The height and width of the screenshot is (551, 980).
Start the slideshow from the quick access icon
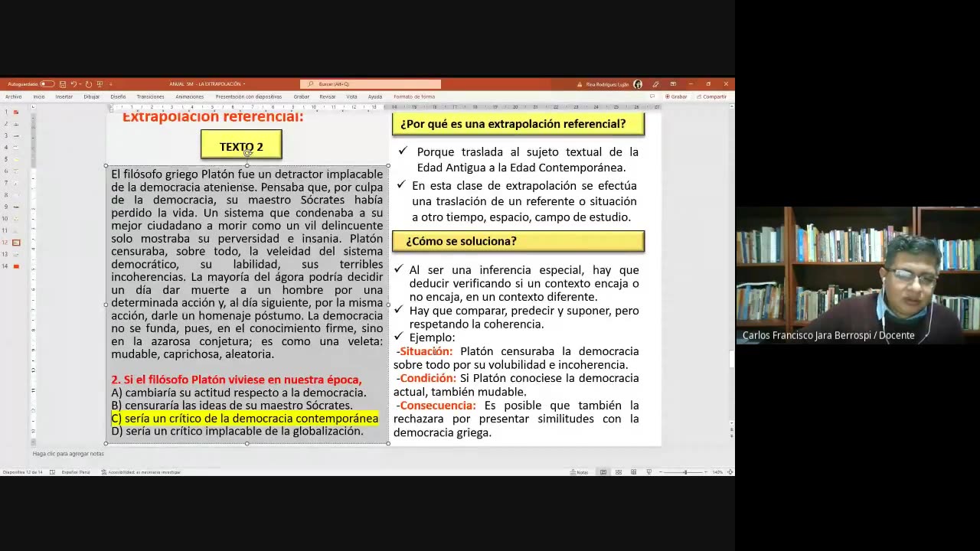click(x=100, y=84)
